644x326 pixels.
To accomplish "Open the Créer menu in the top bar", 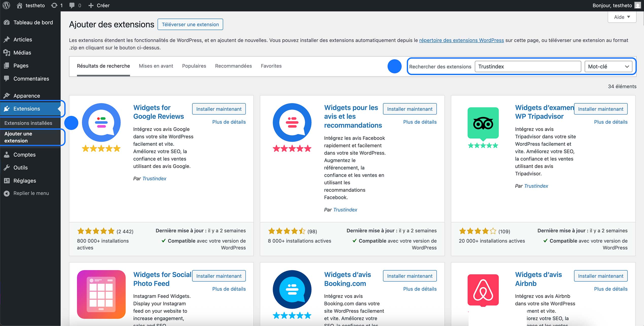I will pyautogui.click(x=99, y=5).
